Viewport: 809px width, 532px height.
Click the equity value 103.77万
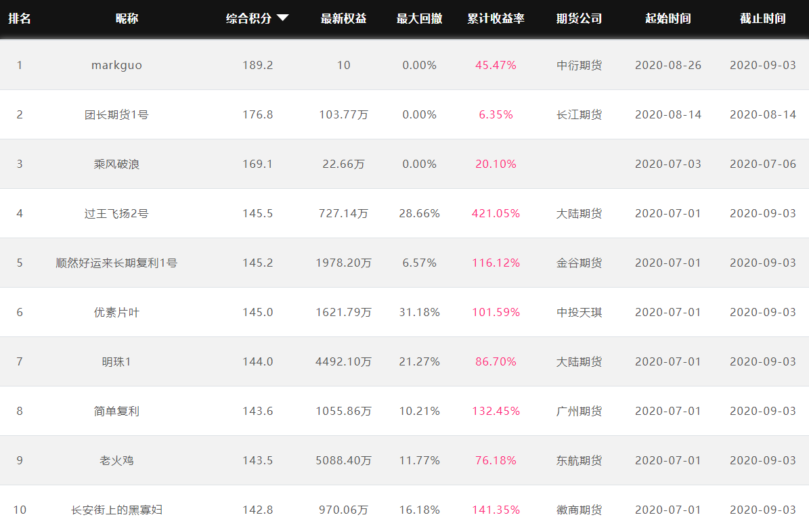point(344,114)
